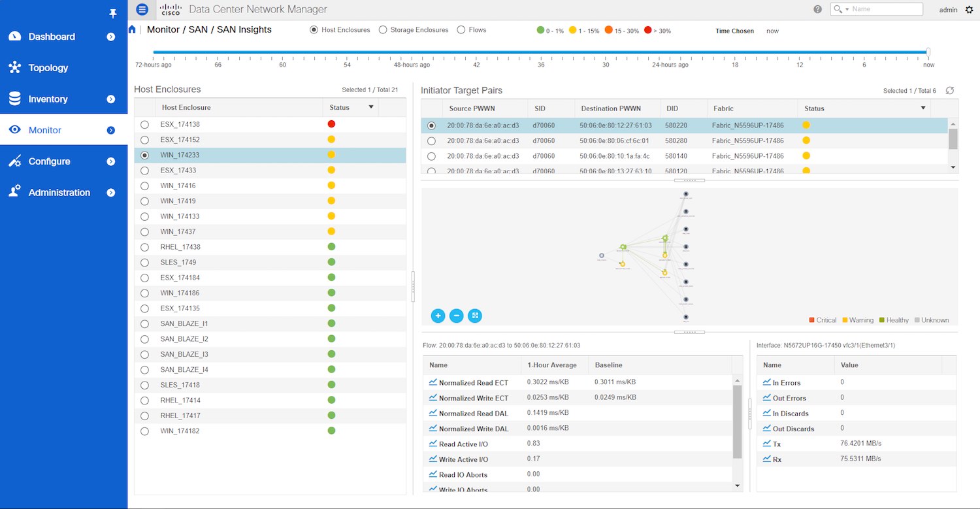Zoom into the topology map with plus button
This screenshot has height=509, width=980.
tap(438, 316)
